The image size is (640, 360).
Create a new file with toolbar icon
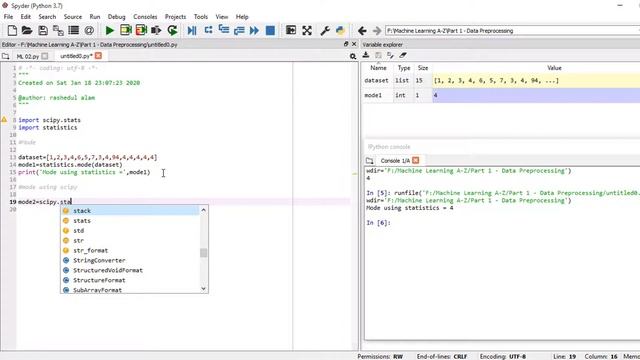pos(12,31)
